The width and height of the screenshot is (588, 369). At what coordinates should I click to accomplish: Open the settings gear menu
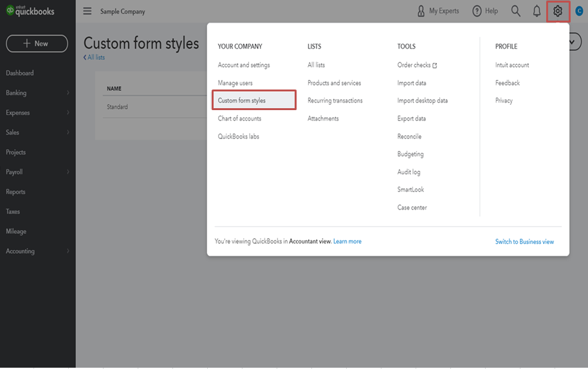(558, 11)
